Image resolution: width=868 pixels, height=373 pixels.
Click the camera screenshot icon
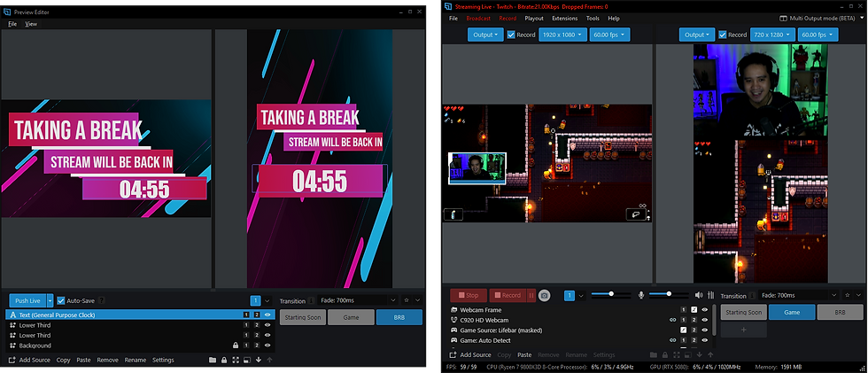tap(545, 296)
